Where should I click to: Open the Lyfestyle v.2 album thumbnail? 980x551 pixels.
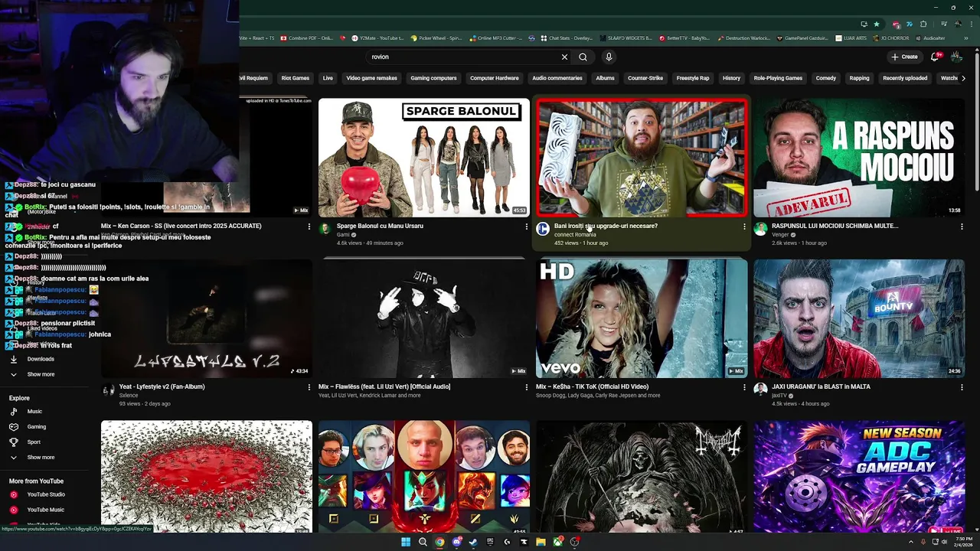(207, 318)
